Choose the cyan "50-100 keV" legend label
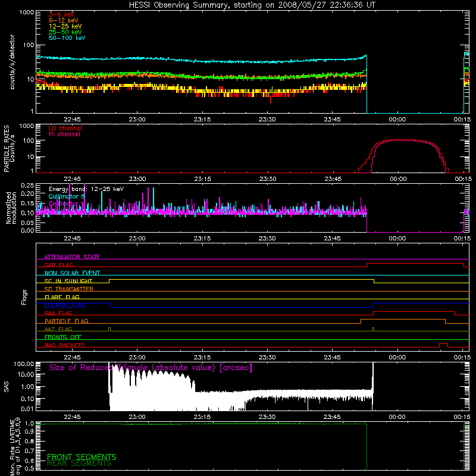 (67, 38)
